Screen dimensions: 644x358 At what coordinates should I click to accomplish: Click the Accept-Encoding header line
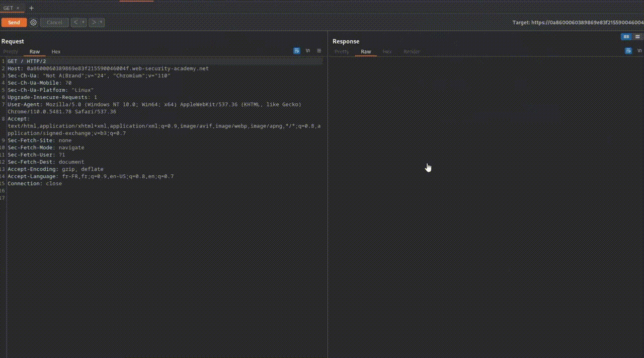click(55, 169)
